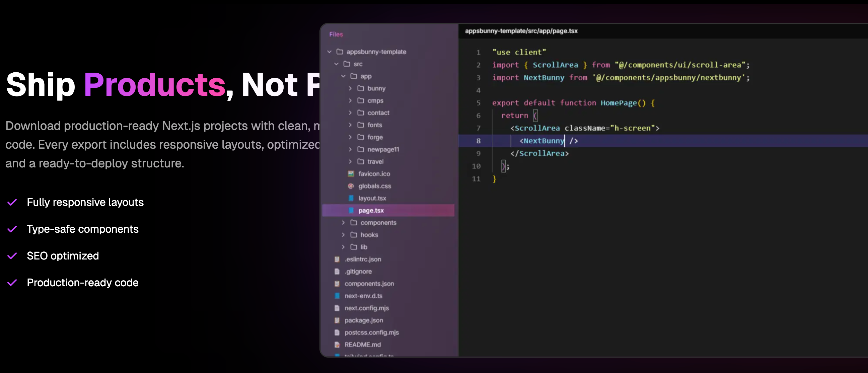Viewport: 868px width, 373px height.
Task: Expand the hooks folder chevron
Action: pyautogui.click(x=343, y=234)
